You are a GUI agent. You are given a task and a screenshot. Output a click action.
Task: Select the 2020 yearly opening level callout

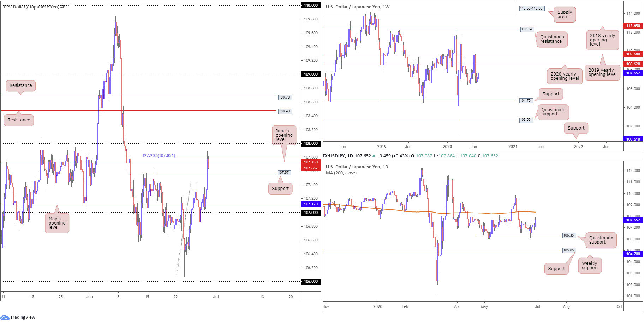[x=565, y=76]
